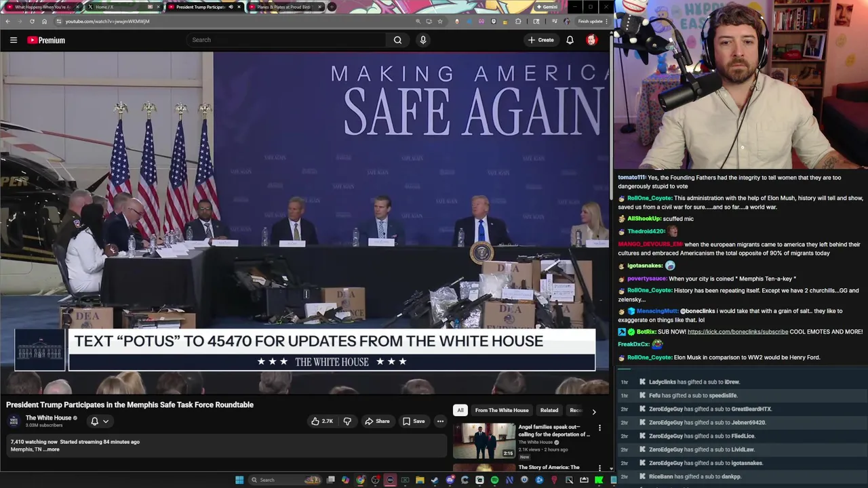Screen dimensions: 868x488
Task: Open the Windows Start button
Action: point(239,480)
